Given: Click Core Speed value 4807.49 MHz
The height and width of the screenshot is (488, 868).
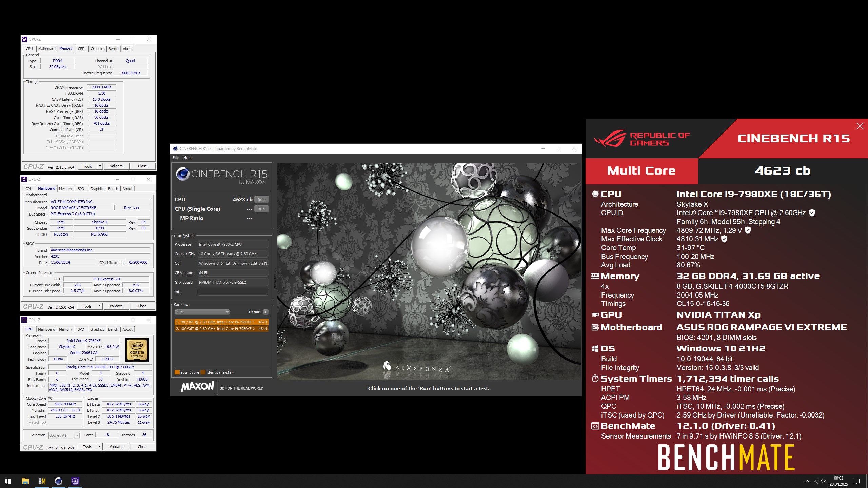Looking at the screenshot, I should [65, 404].
